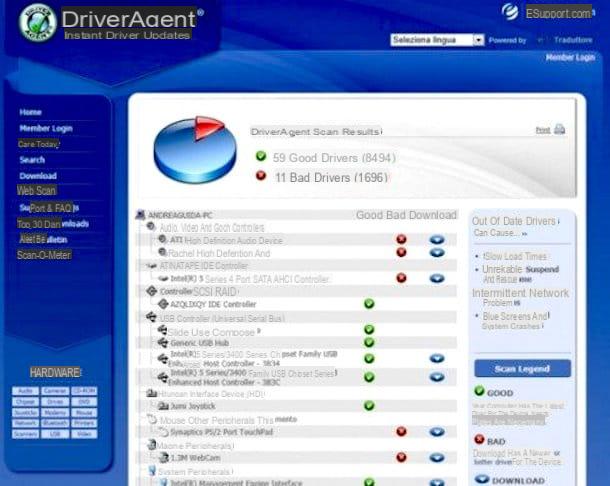Click Member Login link at top right

tap(570, 58)
